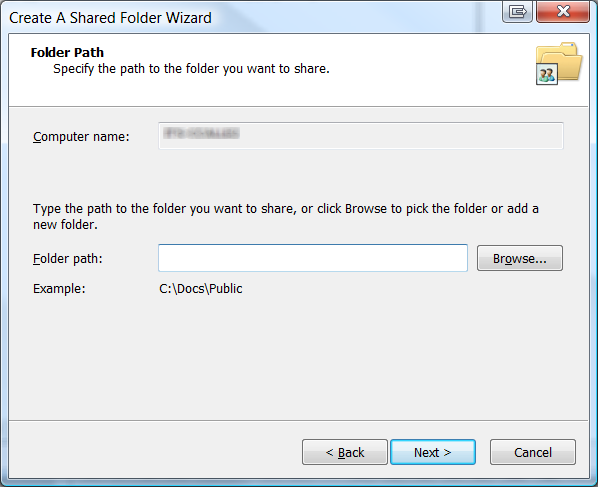Go to Next step of wizard
The height and width of the screenshot is (487, 598).
pos(433,452)
